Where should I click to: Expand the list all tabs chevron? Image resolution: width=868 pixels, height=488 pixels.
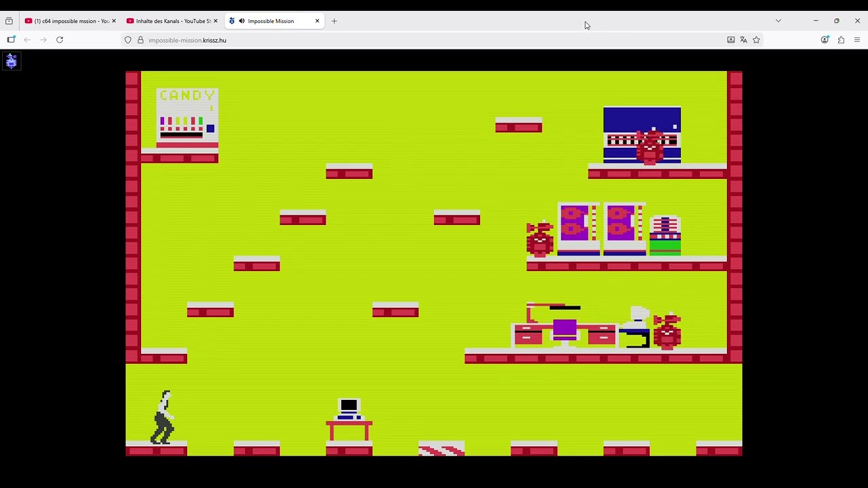click(778, 21)
